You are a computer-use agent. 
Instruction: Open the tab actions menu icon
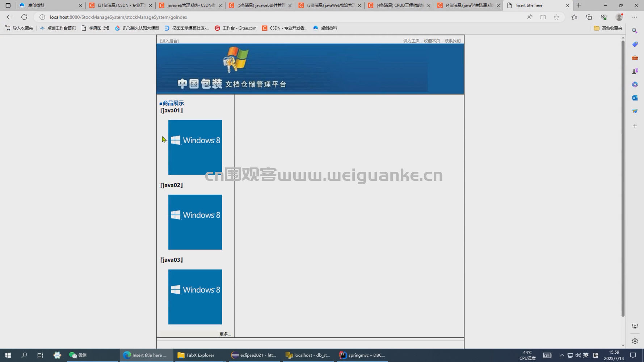(8, 5)
